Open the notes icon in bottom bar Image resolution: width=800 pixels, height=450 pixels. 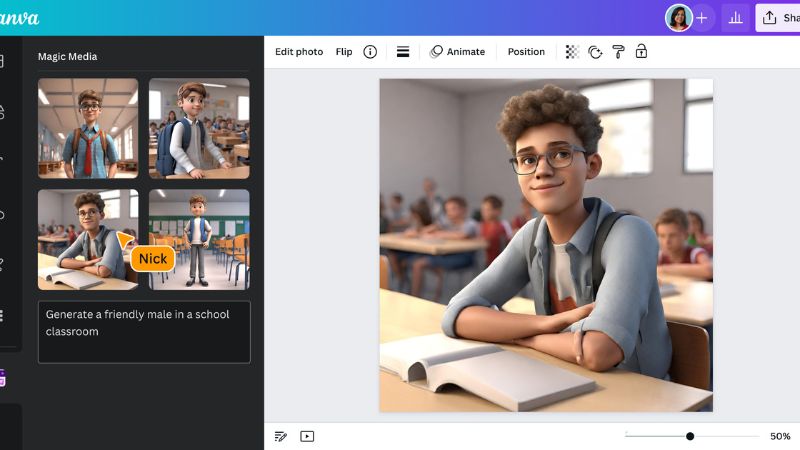tap(281, 436)
